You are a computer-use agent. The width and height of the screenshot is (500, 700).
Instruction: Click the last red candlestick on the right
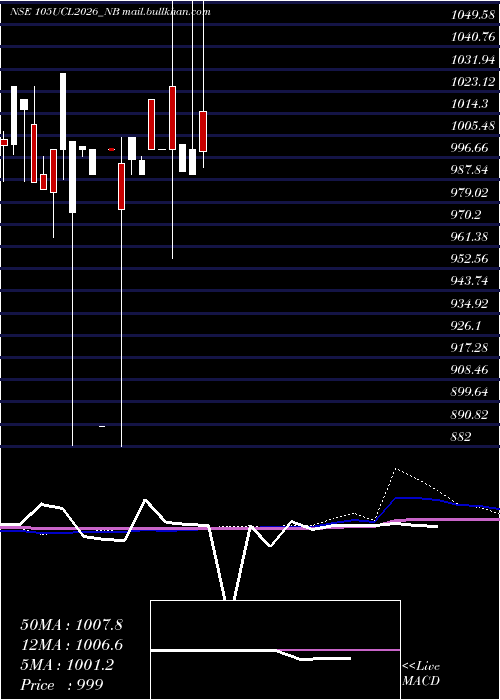click(x=203, y=131)
